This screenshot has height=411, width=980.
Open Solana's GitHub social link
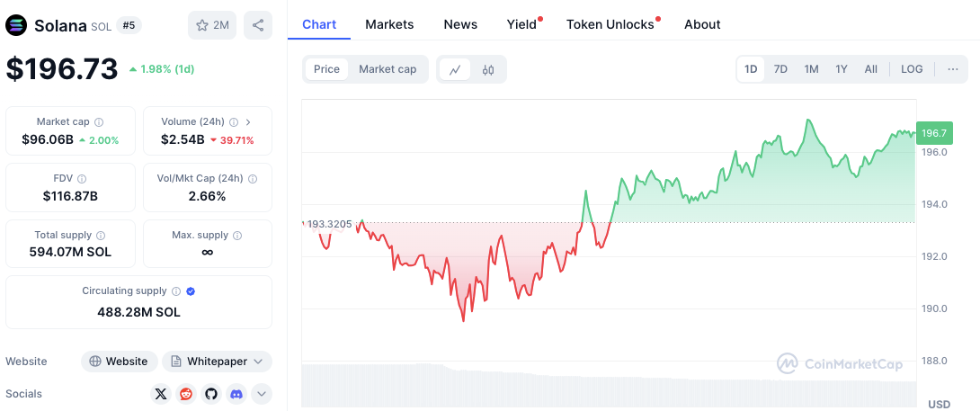tap(211, 393)
